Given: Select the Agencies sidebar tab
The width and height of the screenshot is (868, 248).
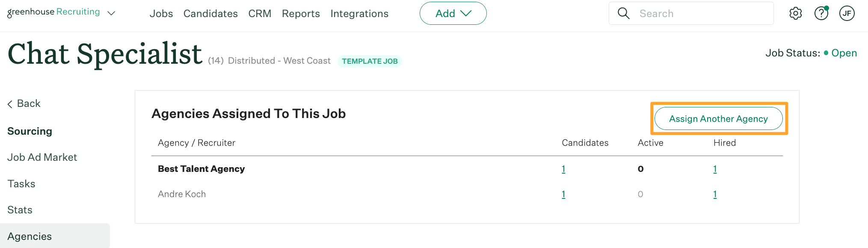Looking at the screenshot, I should coord(30,236).
